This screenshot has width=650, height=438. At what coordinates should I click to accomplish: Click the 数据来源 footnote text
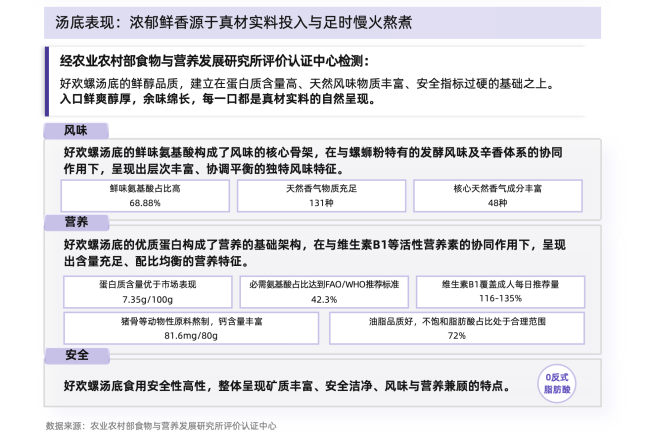161,426
